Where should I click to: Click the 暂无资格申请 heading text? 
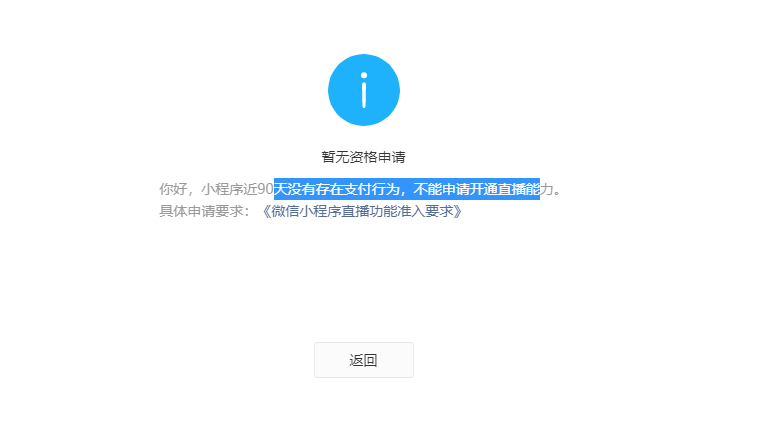coord(364,157)
